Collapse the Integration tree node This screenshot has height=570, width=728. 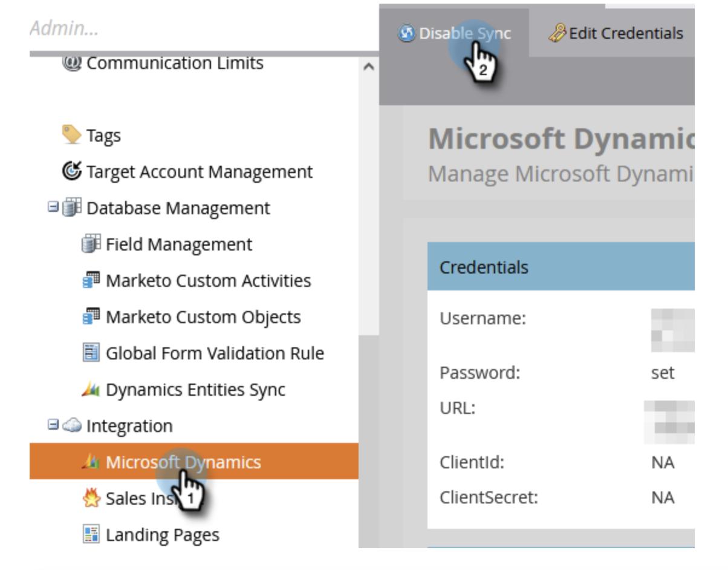53,425
